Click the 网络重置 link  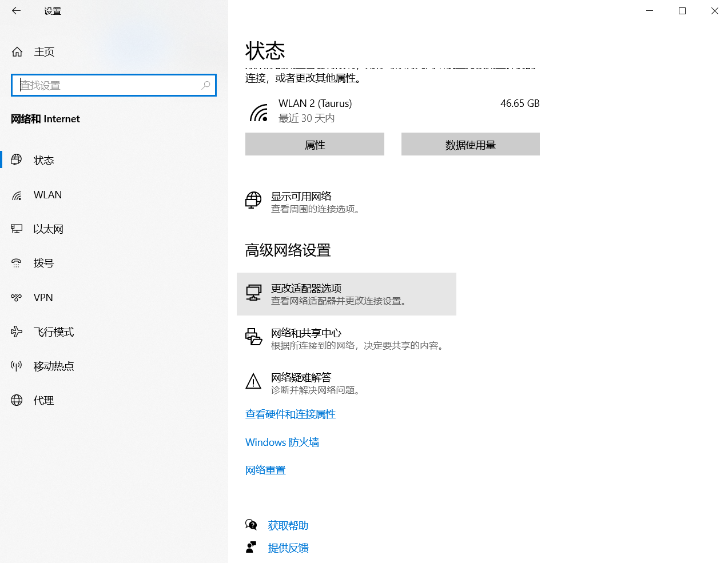click(265, 470)
